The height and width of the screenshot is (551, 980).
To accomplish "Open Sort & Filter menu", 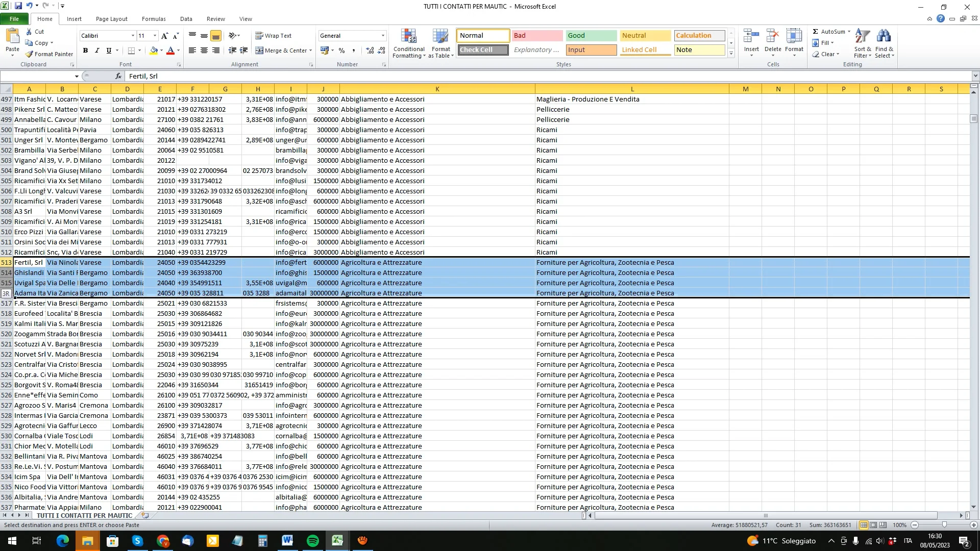I will point(863,44).
